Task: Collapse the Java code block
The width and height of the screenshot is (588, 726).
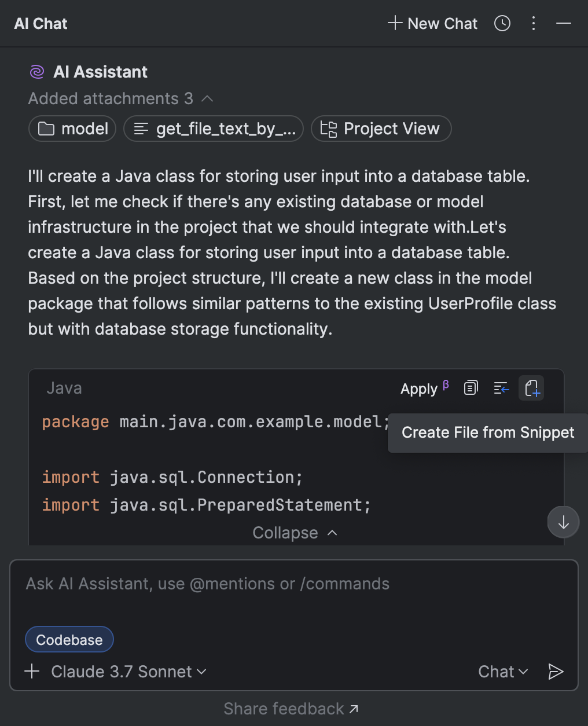Action: pyautogui.click(x=295, y=533)
